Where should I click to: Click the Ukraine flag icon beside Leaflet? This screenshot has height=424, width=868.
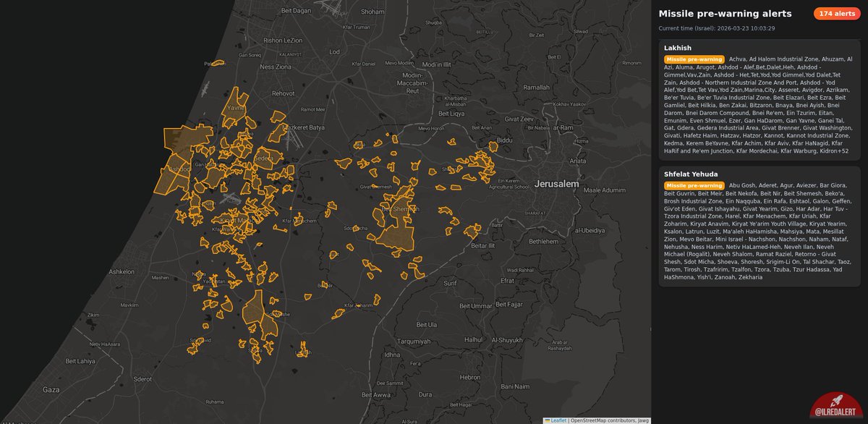[548, 420]
